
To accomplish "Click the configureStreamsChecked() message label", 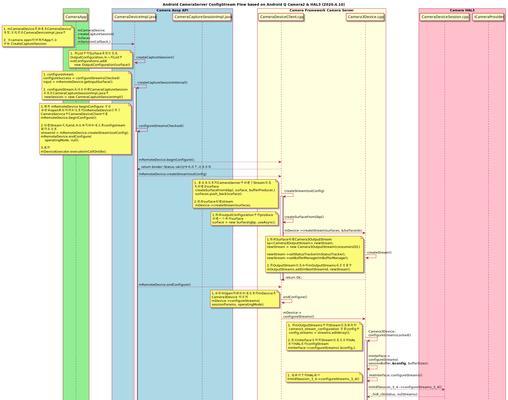I will point(161,126).
